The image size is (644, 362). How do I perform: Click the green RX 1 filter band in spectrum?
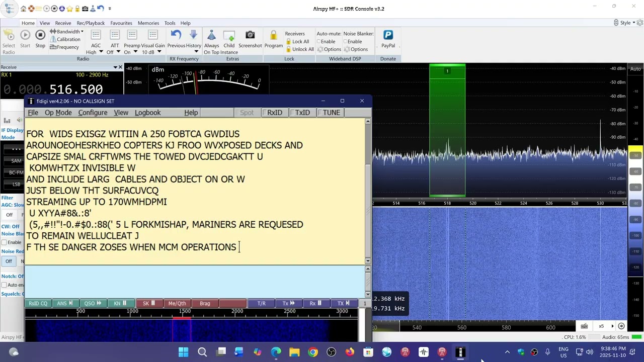(447, 131)
